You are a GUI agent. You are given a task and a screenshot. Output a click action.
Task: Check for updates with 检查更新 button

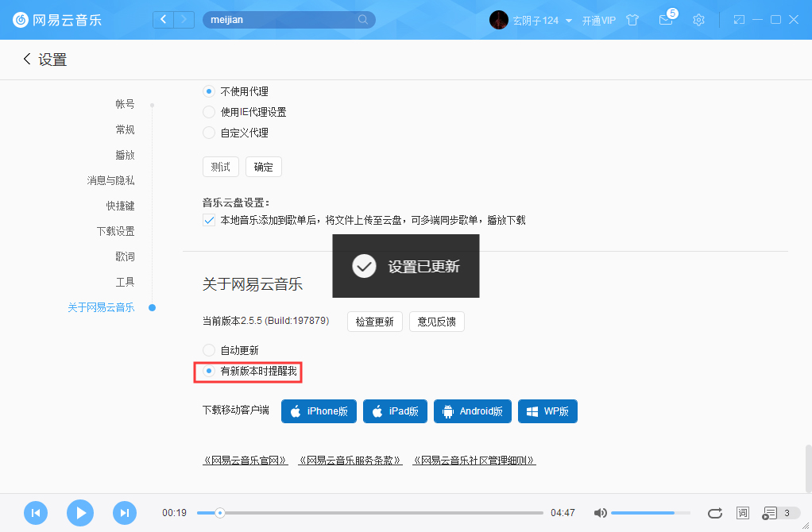click(x=374, y=322)
